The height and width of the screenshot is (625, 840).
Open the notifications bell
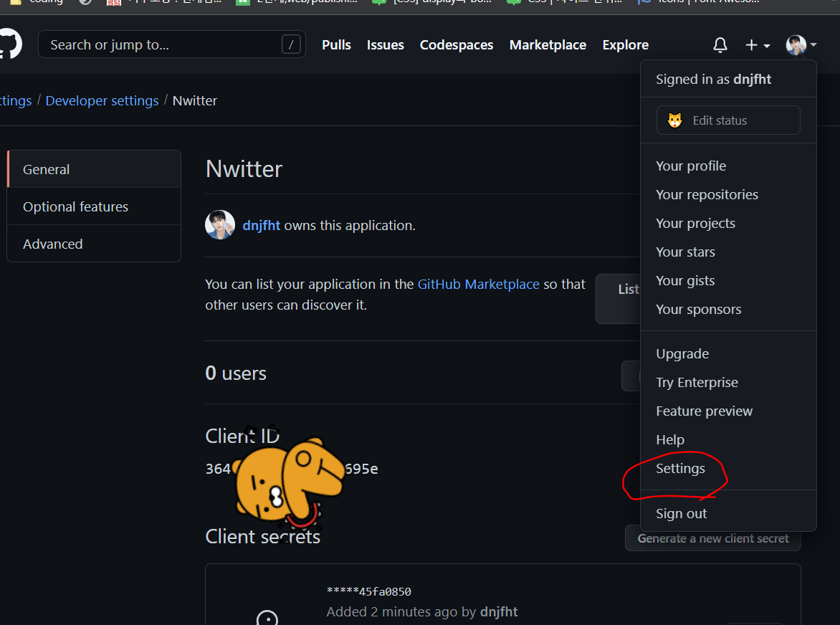click(720, 45)
